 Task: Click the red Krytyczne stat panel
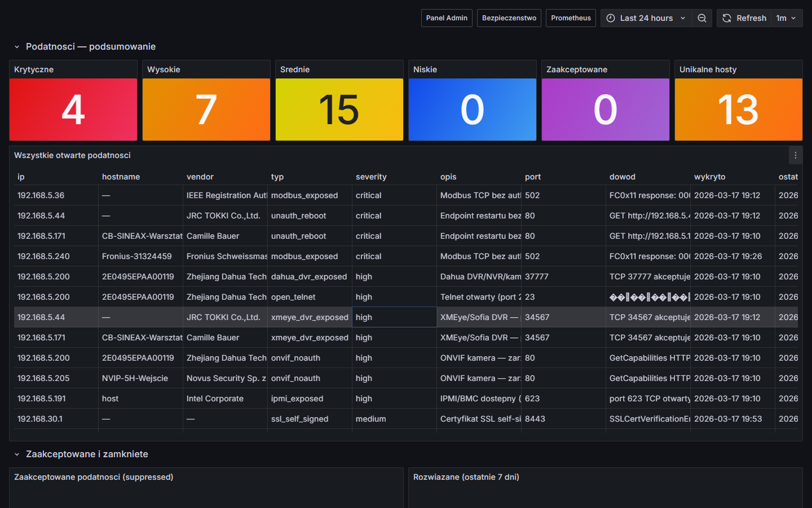point(73,110)
